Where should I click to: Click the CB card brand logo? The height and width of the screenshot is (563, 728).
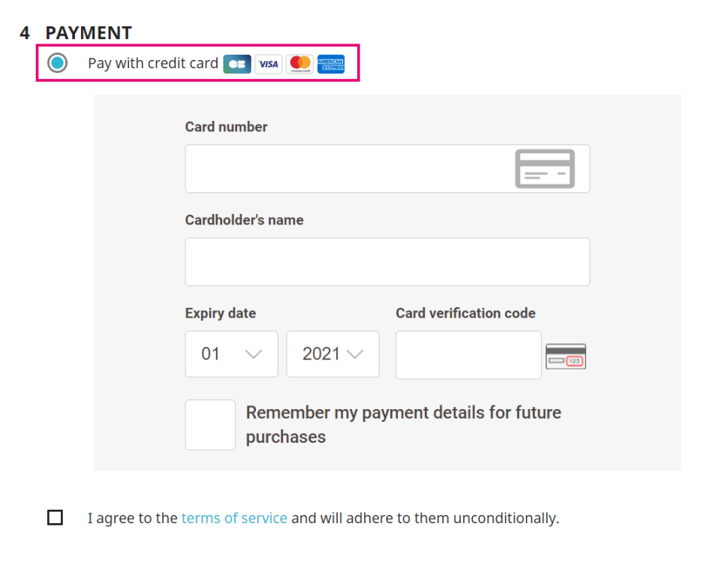pyautogui.click(x=237, y=64)
